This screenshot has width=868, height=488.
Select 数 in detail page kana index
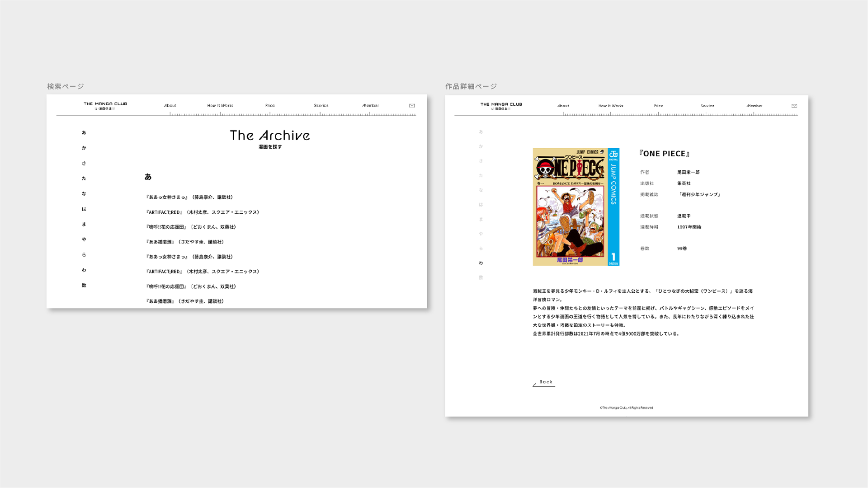point(481,277)
